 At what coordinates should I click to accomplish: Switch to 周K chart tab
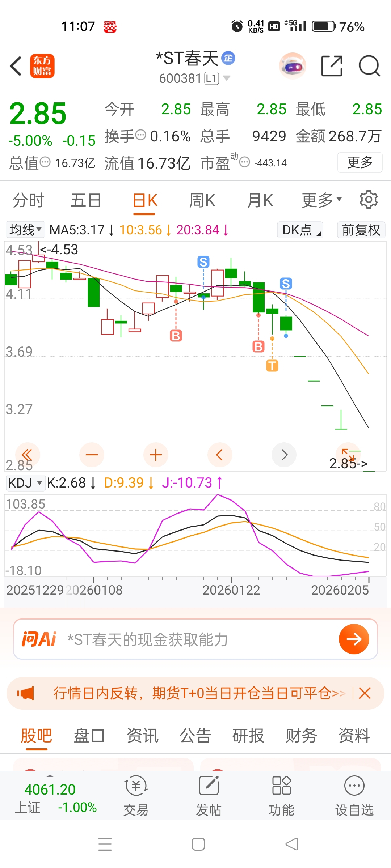tap(202, 200)
